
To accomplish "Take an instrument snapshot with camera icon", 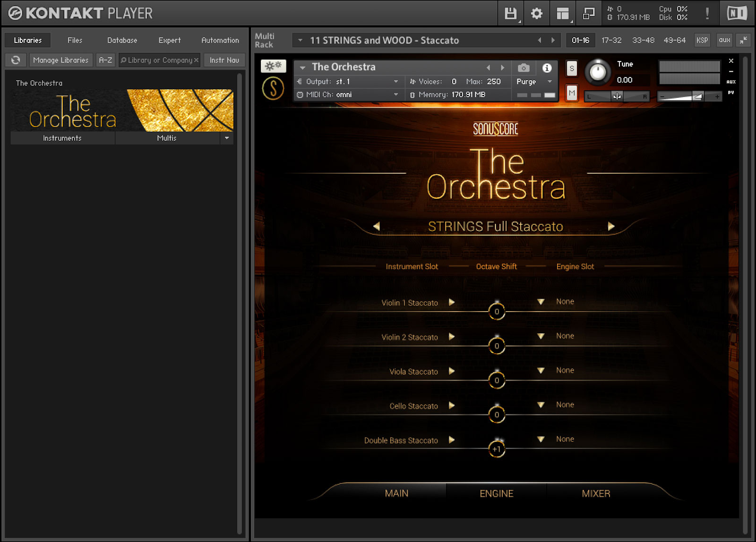I will click(x=523, y=68).
